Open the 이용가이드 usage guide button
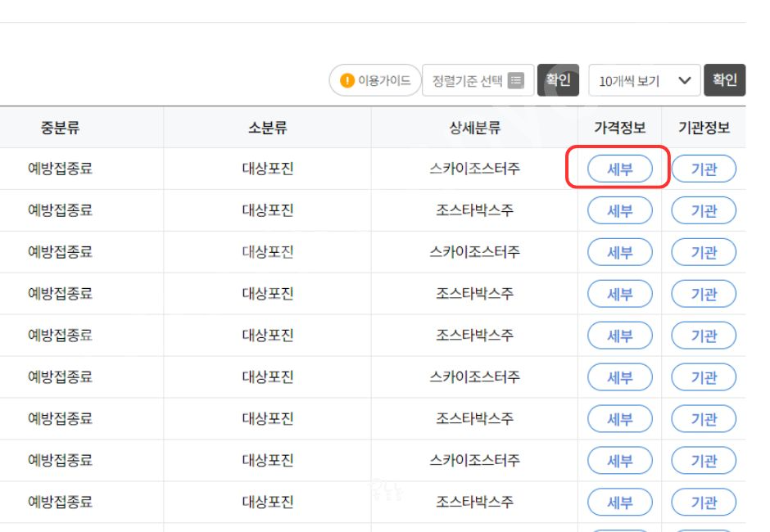 (x=375, y=80)
